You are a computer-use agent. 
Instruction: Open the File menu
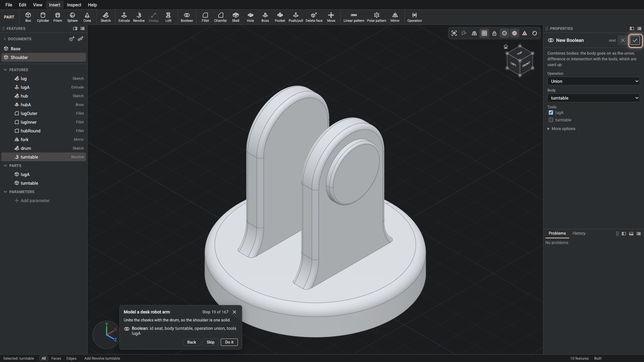pos(9,5)
